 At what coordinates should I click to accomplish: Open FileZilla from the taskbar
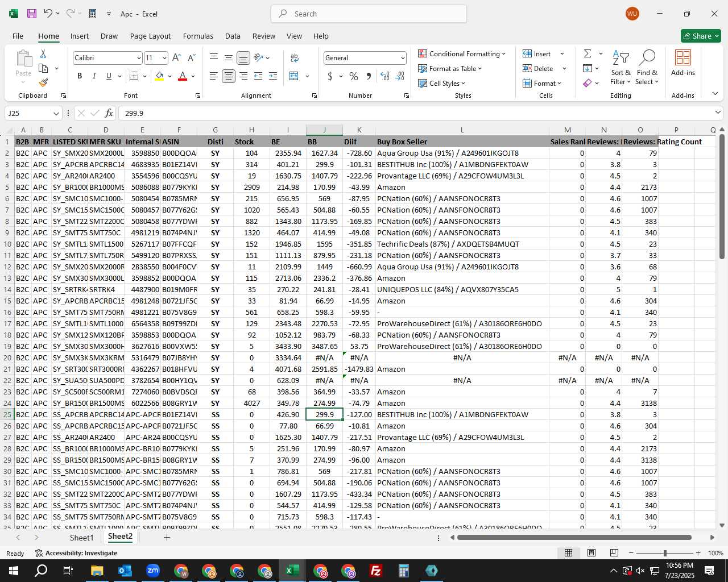376,571
